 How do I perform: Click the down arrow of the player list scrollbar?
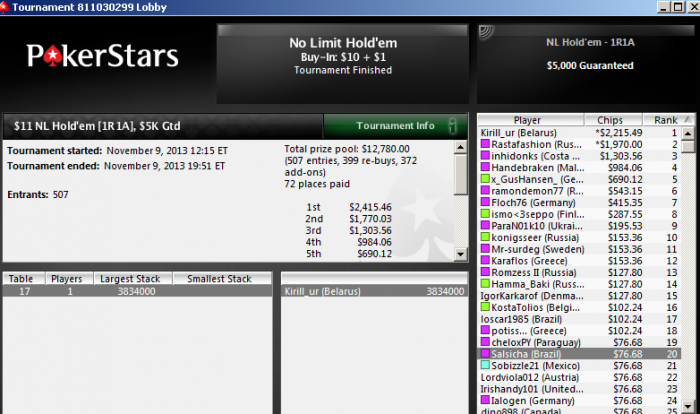[x=688, y=407]
